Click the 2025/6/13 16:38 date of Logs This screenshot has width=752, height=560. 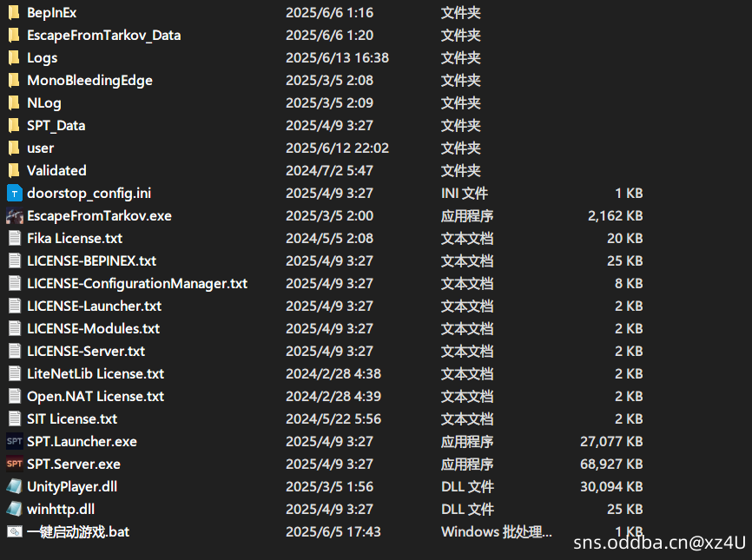(338, 57)
